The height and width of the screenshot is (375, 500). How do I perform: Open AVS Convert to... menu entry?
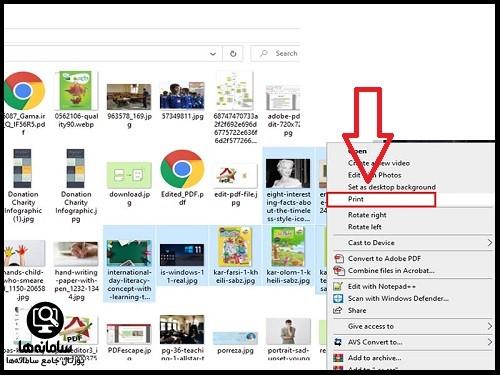(x=375, y=342)
